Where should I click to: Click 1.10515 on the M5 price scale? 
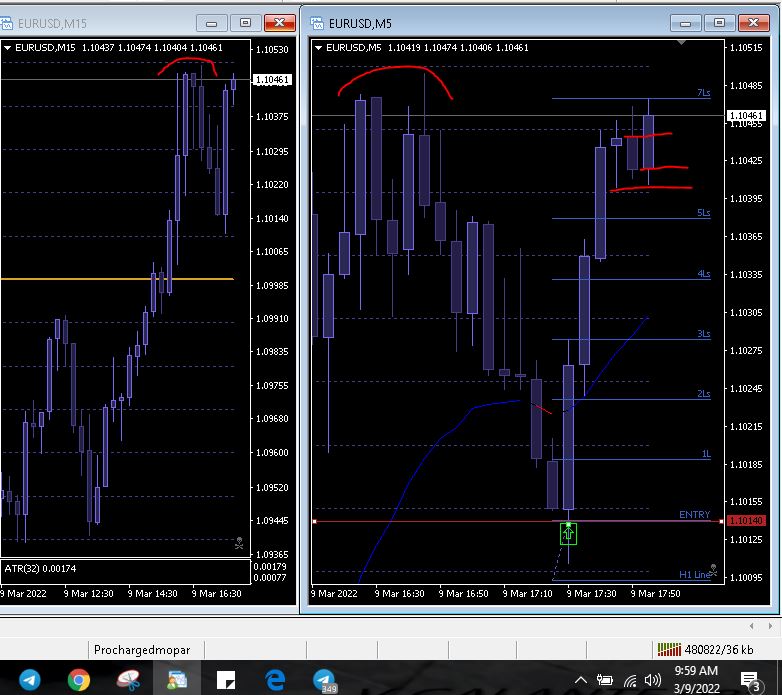[746, 48]
